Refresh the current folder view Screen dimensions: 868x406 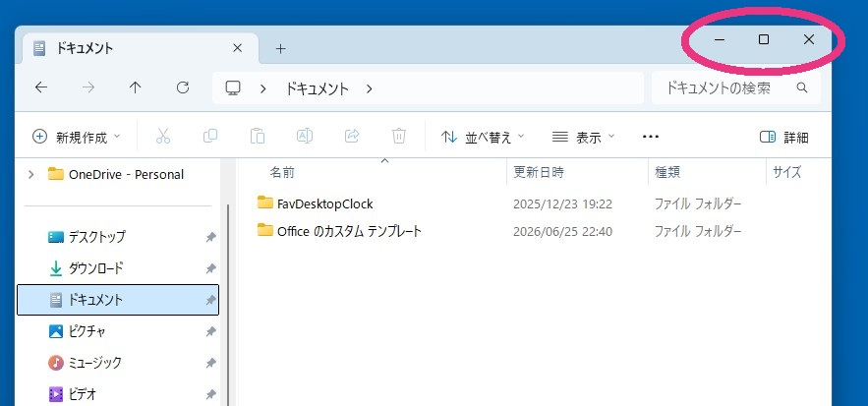coord(183,87)
